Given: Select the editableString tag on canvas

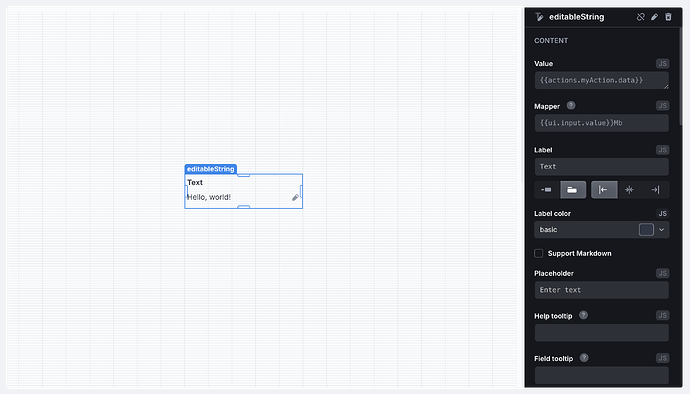Looking at the screenshot, I should coord(210,169).
